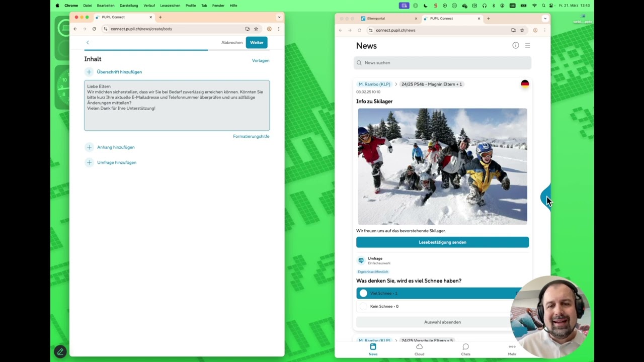This screenshot has height=362, width=644.
Task: Click pencil annotation icon at bottom left
Action: 60,351
